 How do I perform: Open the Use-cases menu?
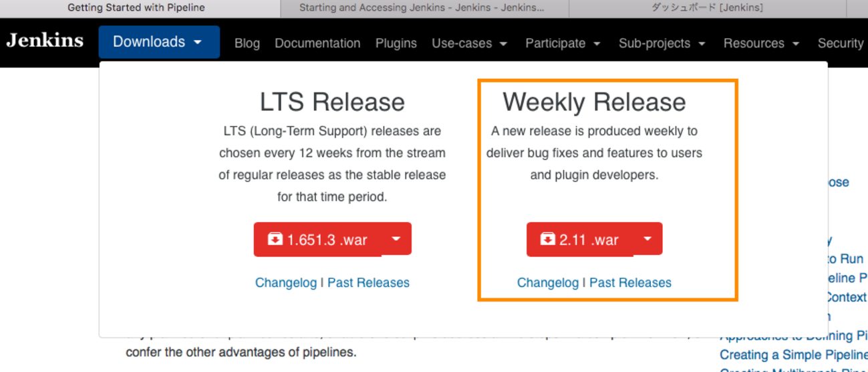(469, 43)
